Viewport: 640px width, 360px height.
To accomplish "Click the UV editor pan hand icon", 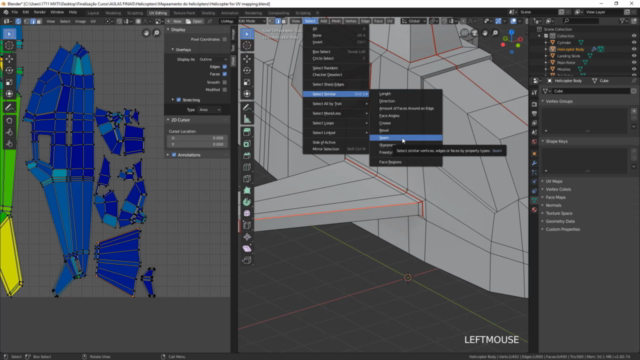I will pyautogui.click(x=146, y=33).
